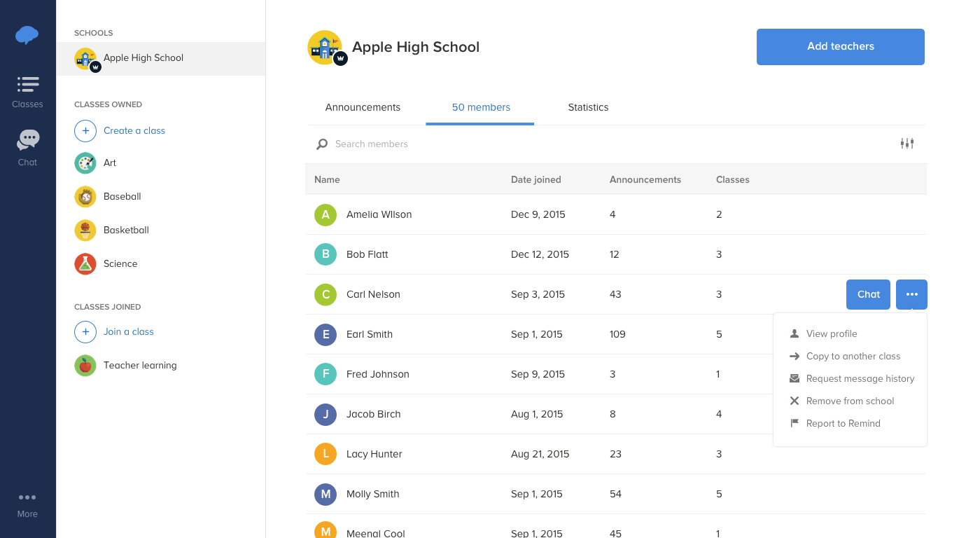Click the Baseball class label
The width and height of the screenshot is (980, 538).
[x=122, y=196]
